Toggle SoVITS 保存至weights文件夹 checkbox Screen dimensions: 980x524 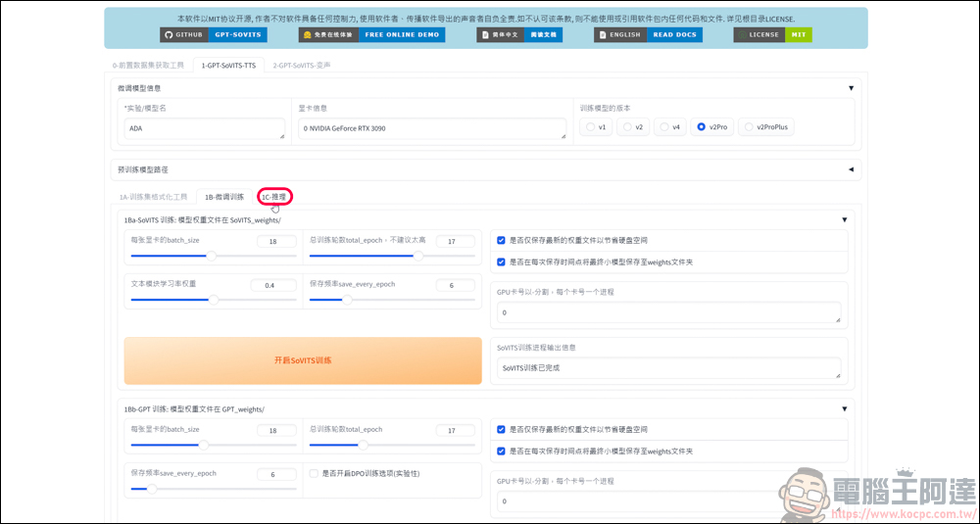(x=501, y=262)
